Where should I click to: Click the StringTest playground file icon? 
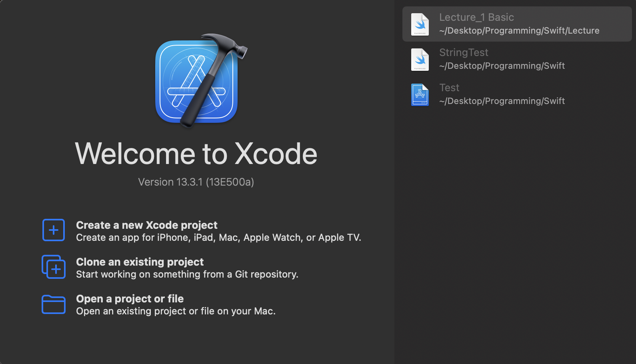tap(420, 60)
